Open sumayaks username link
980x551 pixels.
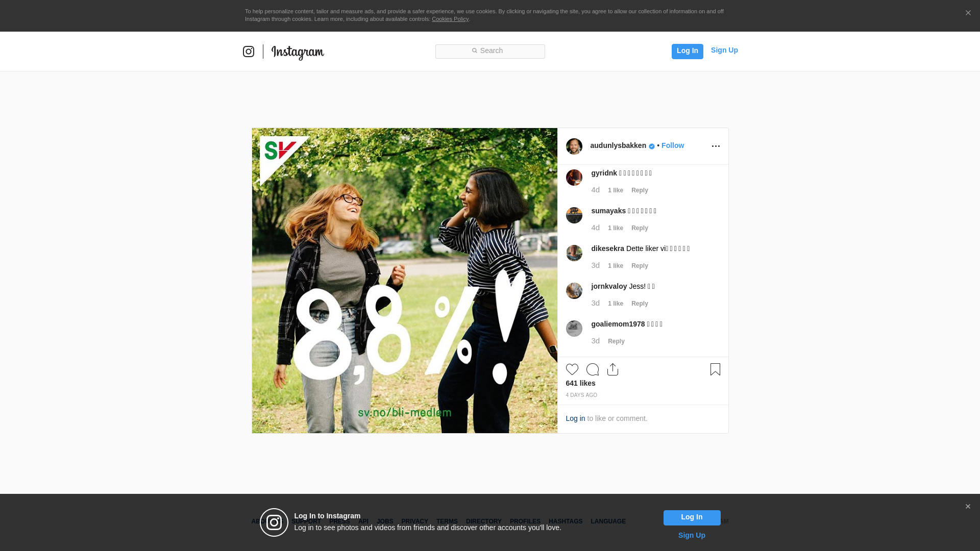[x=608, y=211]
